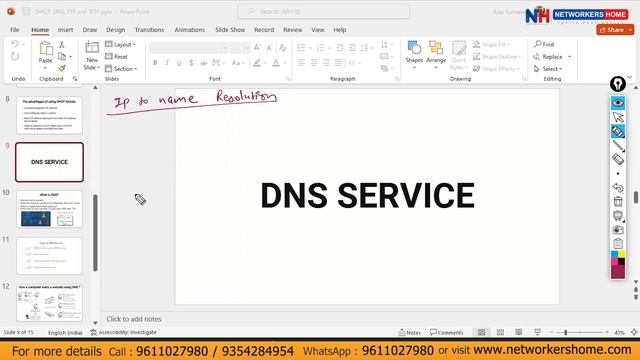This screenshot has height=360, width=640.
Task: Click the Replace button
Action: (x=548, y=57)
